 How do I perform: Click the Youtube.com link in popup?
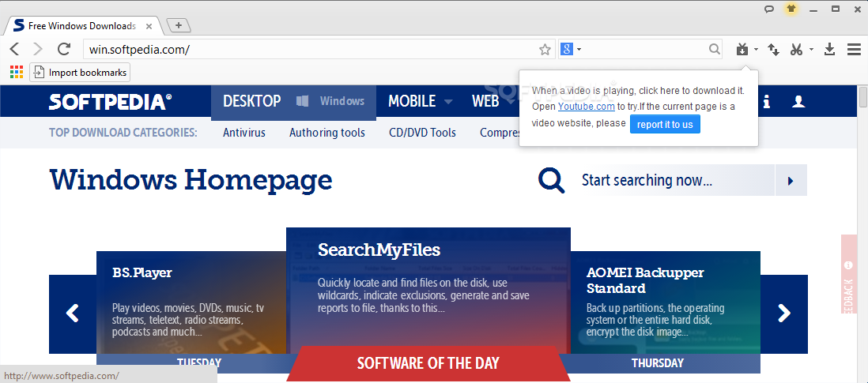(x=586, y=106)
